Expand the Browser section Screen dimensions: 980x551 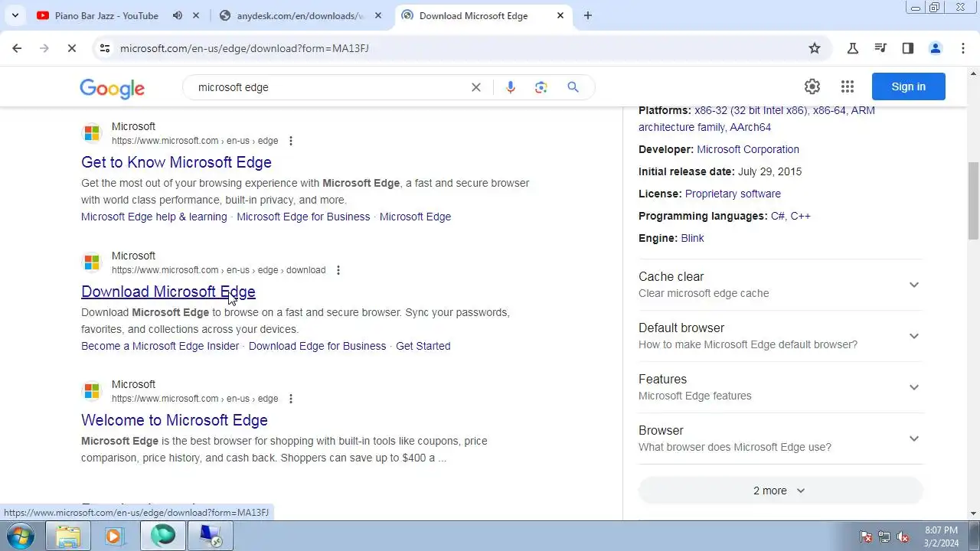click(781, 439)
